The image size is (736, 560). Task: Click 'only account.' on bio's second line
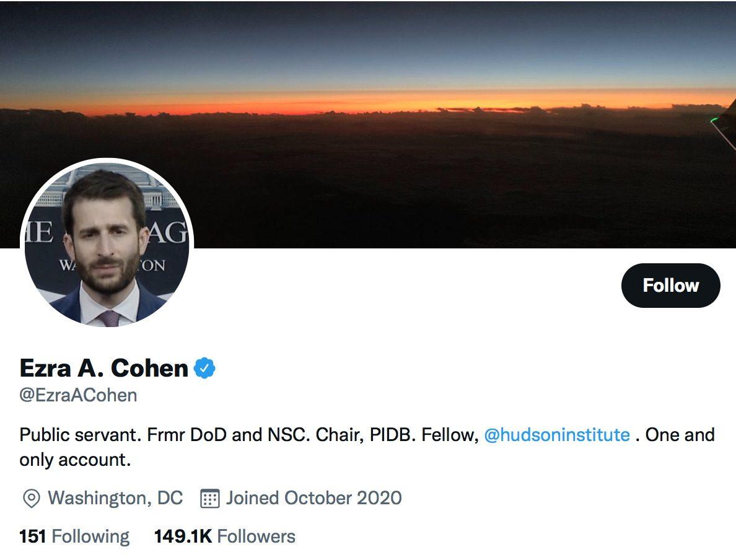(75, 460)
